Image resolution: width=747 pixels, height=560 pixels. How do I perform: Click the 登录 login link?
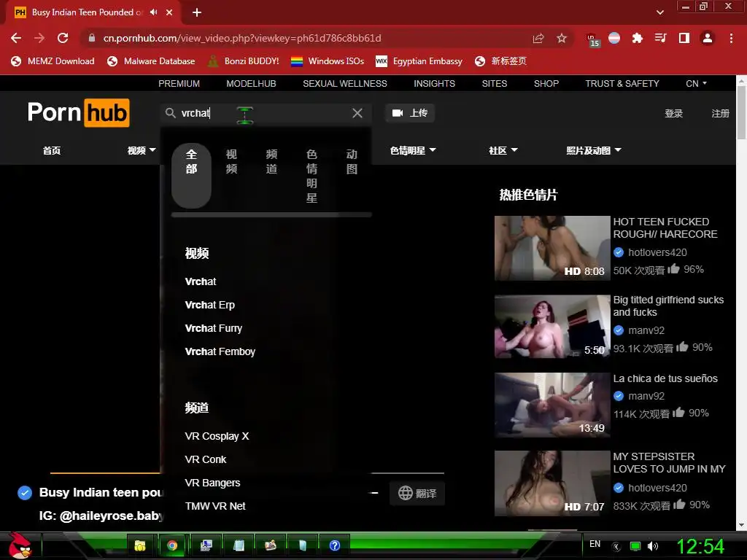[x=673, y=113]
